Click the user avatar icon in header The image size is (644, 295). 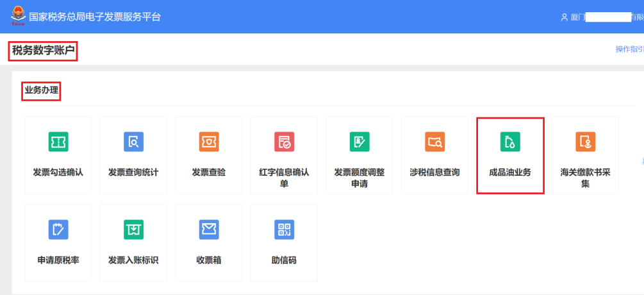coord(564,17)
